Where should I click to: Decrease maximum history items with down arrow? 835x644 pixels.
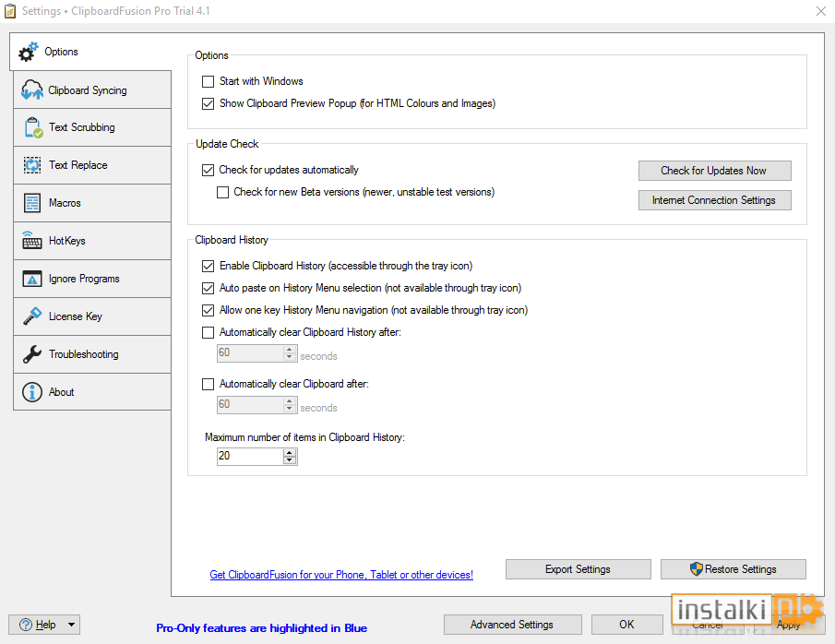(290, 460)
